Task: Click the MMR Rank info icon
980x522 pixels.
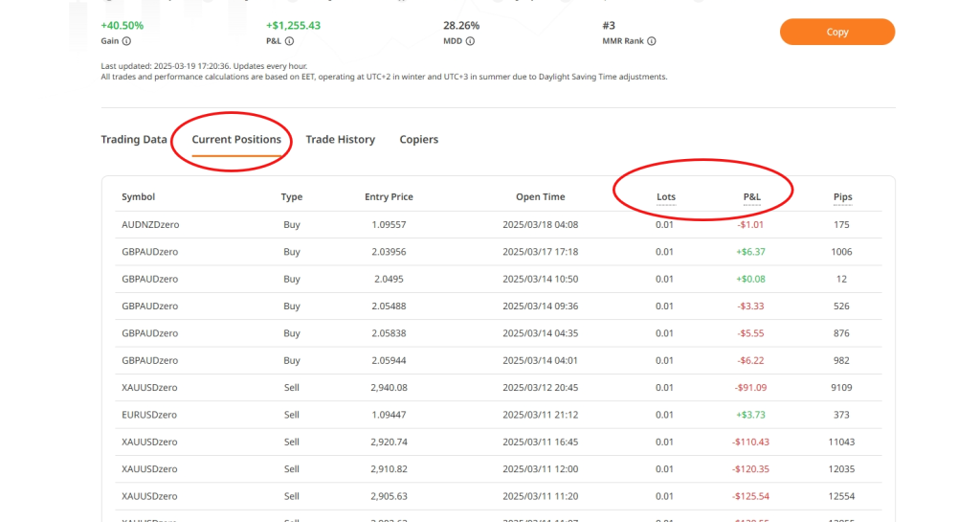Action: (x=652, y=41)
